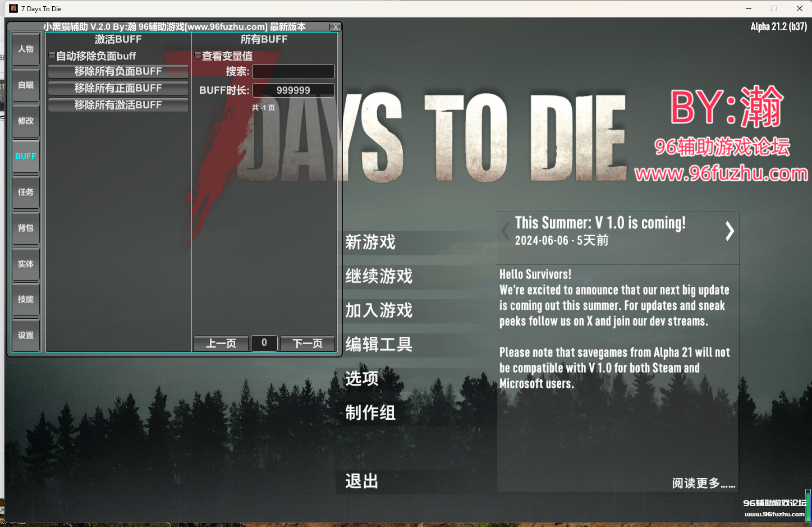Viewport: 812px width, 527px height.
Task: Open the 背包 (backpack) sidebar tab
Action: click(26, 228)
